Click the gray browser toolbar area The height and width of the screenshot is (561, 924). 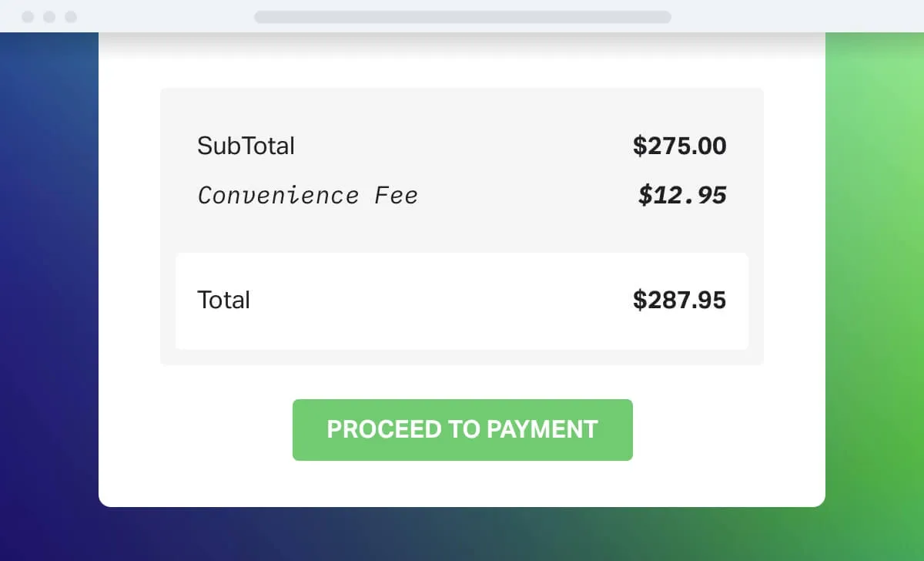tap(154, 16)
